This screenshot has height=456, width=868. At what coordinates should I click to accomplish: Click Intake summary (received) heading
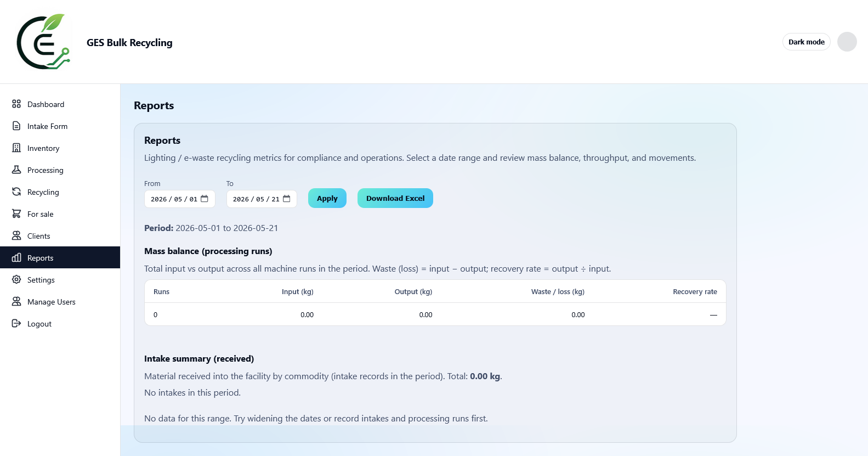199,358
